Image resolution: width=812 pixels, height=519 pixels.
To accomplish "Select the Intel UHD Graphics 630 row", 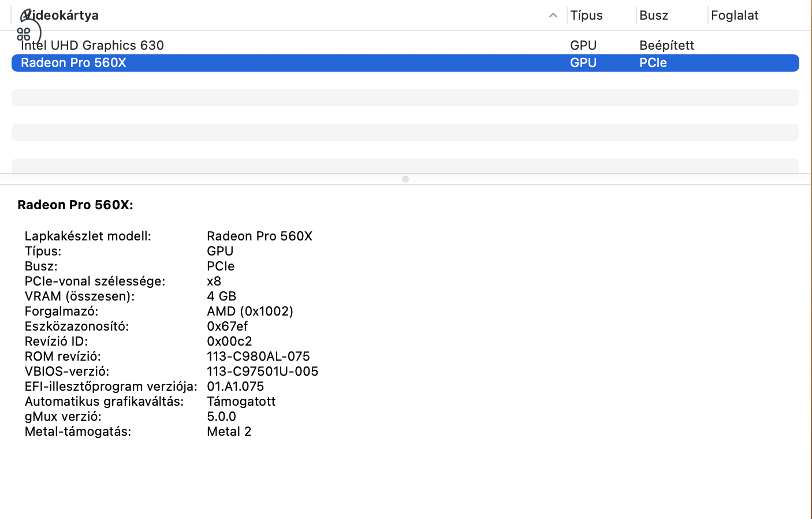I will (x=405, y=45).
